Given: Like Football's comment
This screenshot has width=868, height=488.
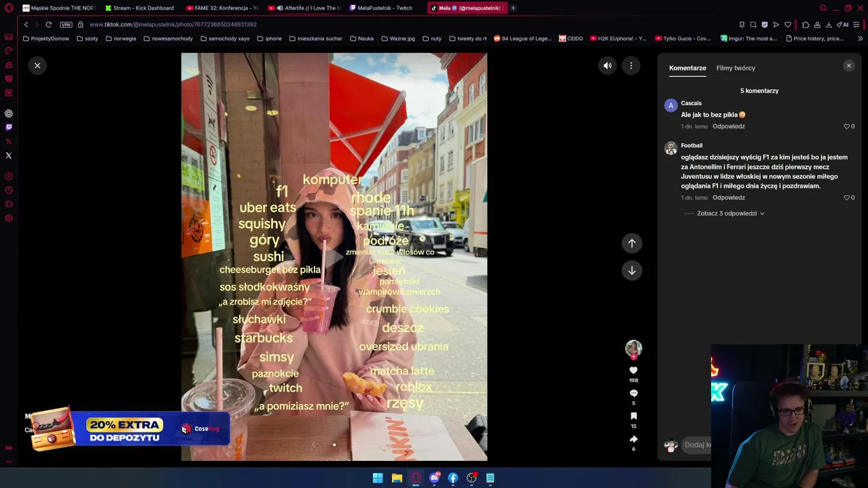Looking at the screenshot, I should [846, 197].
